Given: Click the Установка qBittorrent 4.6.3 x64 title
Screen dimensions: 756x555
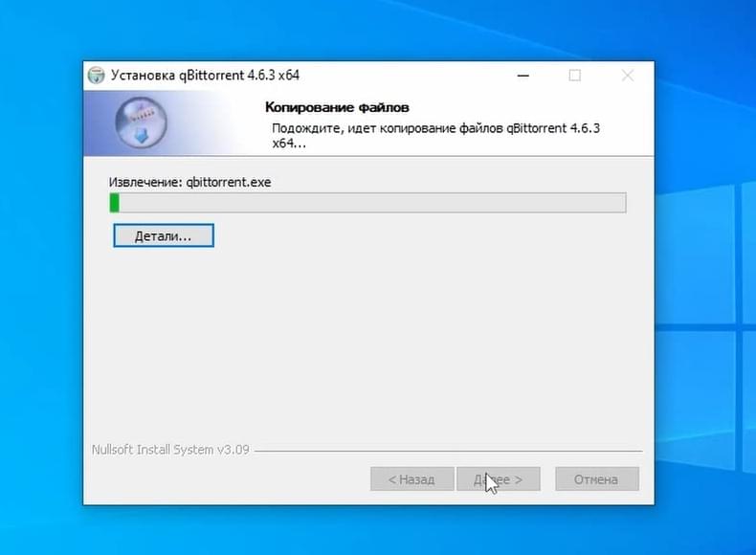Looking at the screenshot, I should [206, 76].
